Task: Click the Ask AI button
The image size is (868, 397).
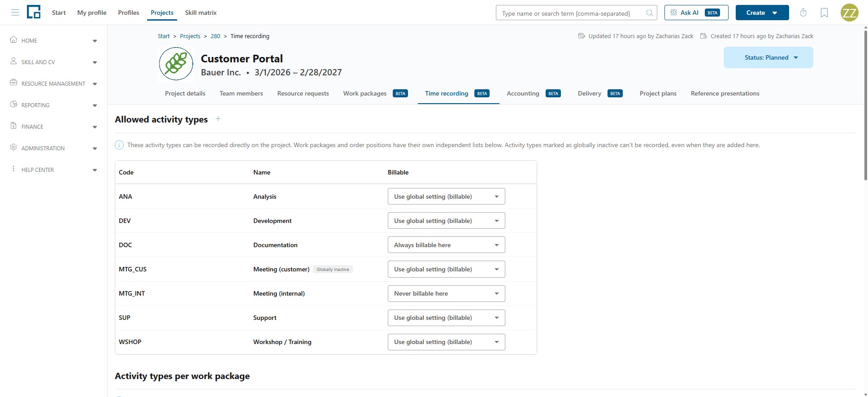Action: point(696,13)
